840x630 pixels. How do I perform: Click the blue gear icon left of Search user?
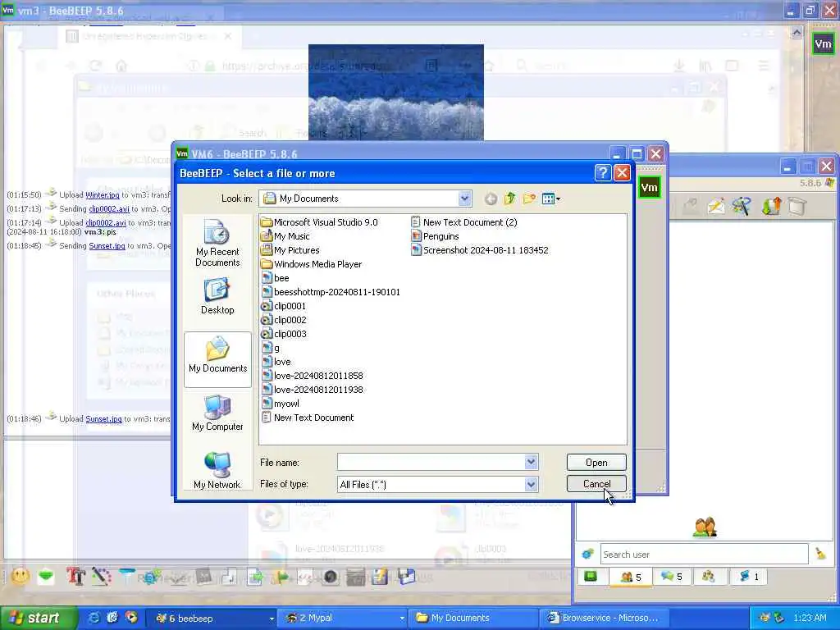[x=587, y=554]
